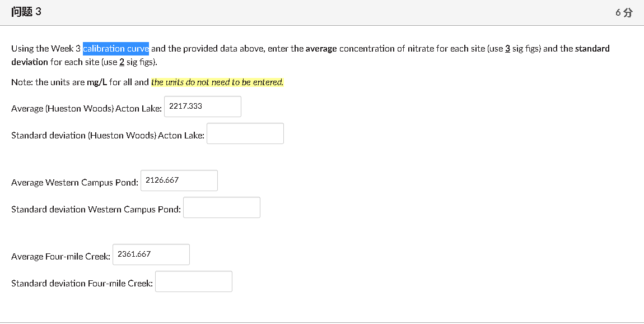Click the 'Standard deviation (Hueston Woods) Acton Lake:' label
This screenshot has height=324, width=644.
point(108,136)
